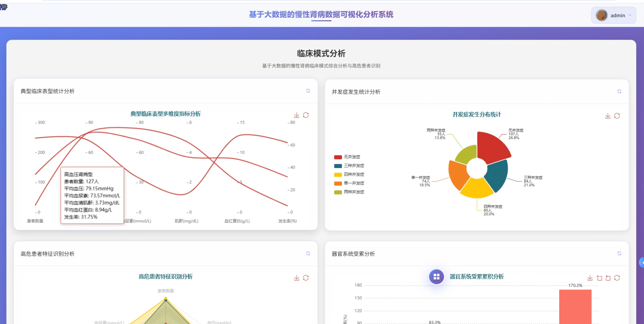This screenshot has width=644, height=324.
Task: Click the teal 三种并发症 pie slice
Action: coord(497,175)
